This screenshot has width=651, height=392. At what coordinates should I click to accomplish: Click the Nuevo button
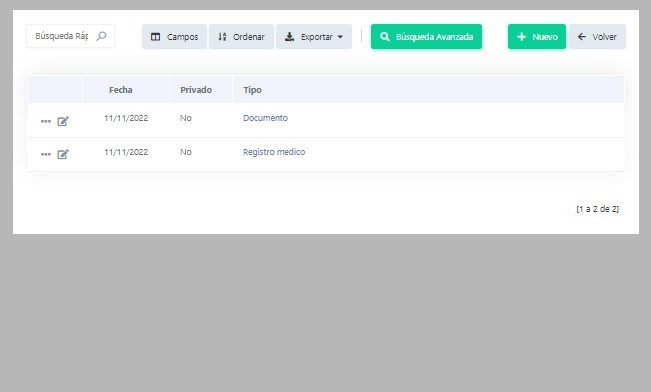537,37
